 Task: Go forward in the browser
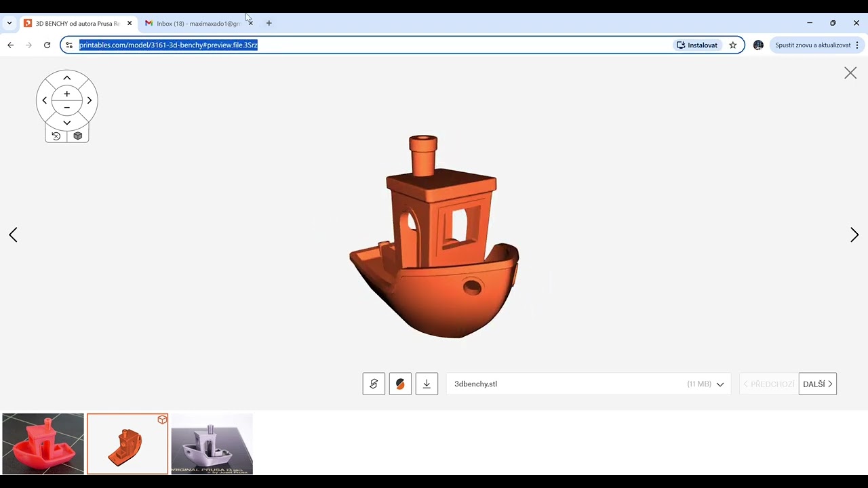tap(28, 45)
